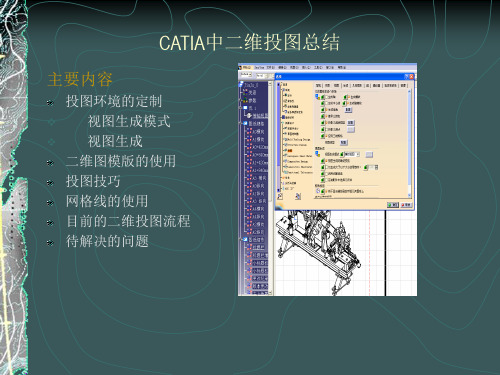Open the small dropdown at toolbar's left end
The image size is (500, 375).
click(246, 74)
